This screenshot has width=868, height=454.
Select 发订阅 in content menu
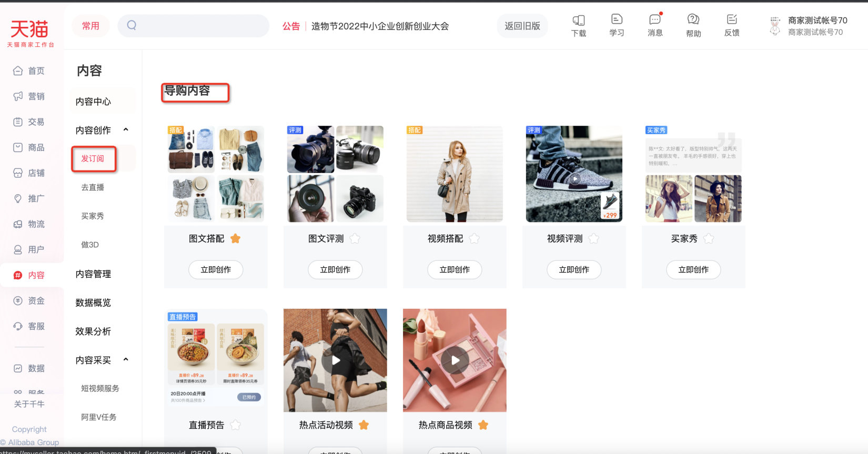point(93,158)
